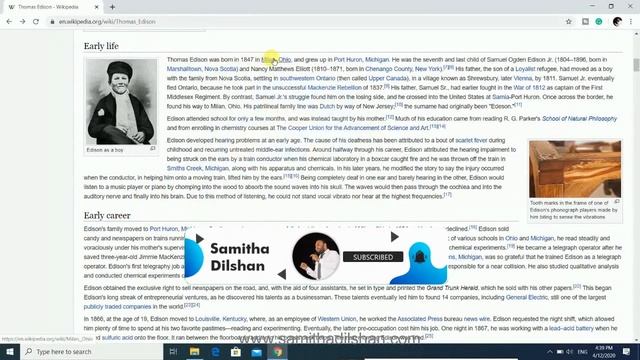Reload the Wikipedia page
Viewport: 640px width, 360px height.
(x=36, y=22)
